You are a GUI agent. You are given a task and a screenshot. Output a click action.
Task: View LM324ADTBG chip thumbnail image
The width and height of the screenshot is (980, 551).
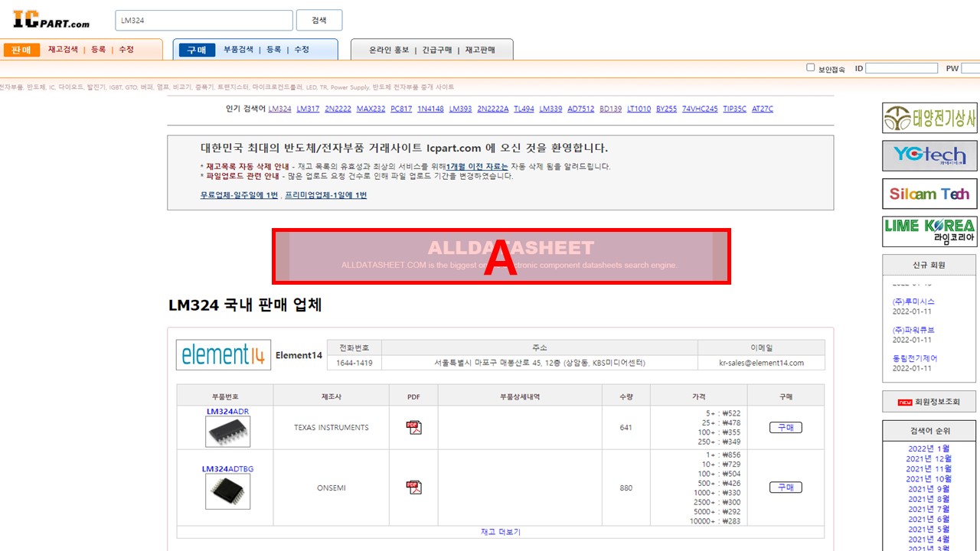coord(227,491)
